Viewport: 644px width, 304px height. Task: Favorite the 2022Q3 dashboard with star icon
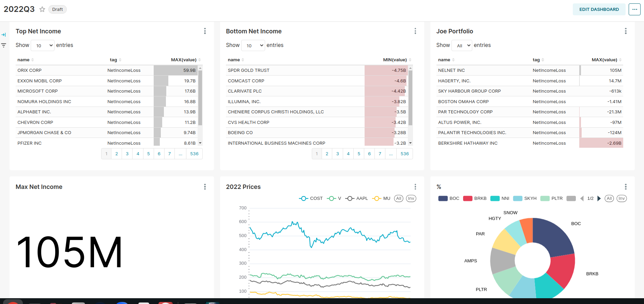42,9
